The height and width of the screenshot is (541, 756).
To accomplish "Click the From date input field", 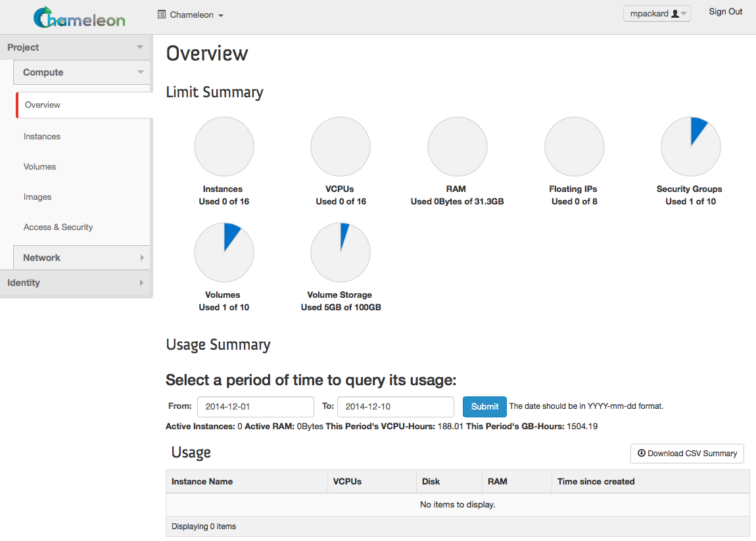I will (x=255, y=406).
